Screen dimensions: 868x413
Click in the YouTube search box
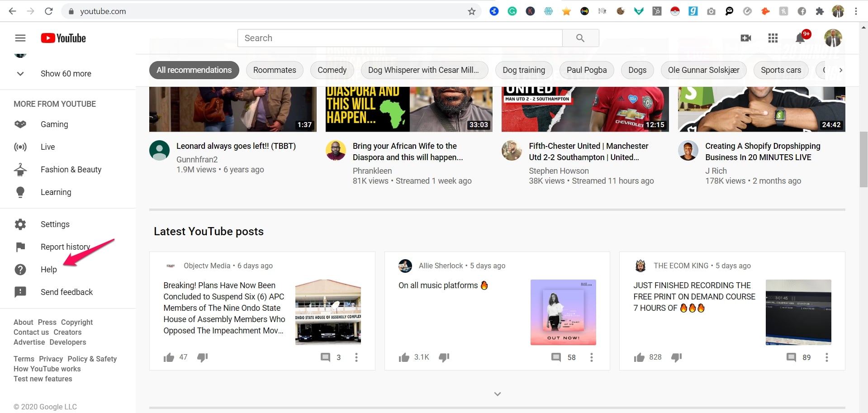point(400,38)
